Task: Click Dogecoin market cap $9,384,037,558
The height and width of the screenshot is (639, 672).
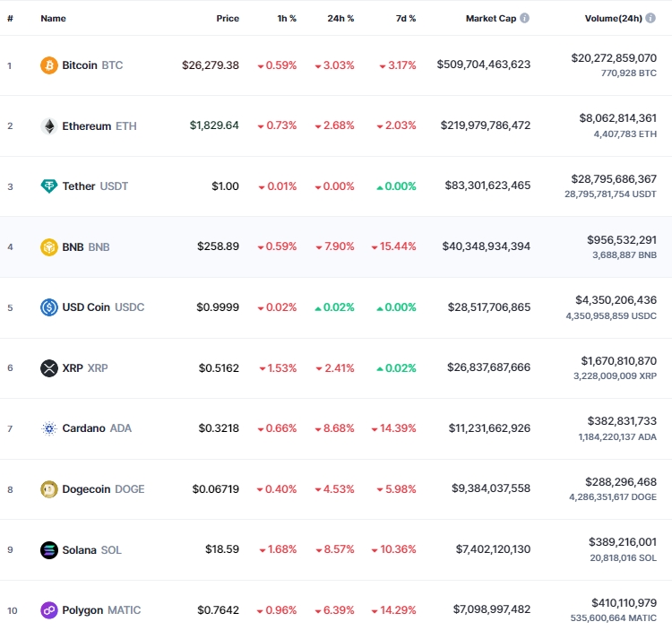Action: pyautogui.click(x=491, y=488)
